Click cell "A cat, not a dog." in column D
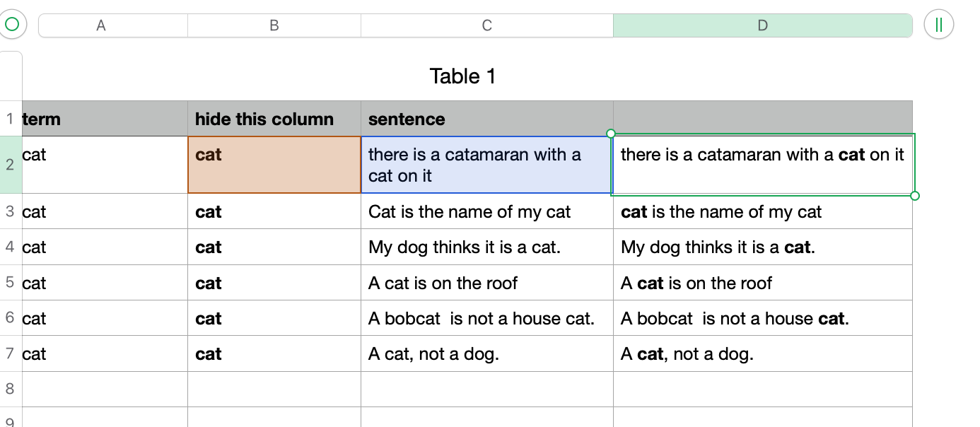 (762, 354)
